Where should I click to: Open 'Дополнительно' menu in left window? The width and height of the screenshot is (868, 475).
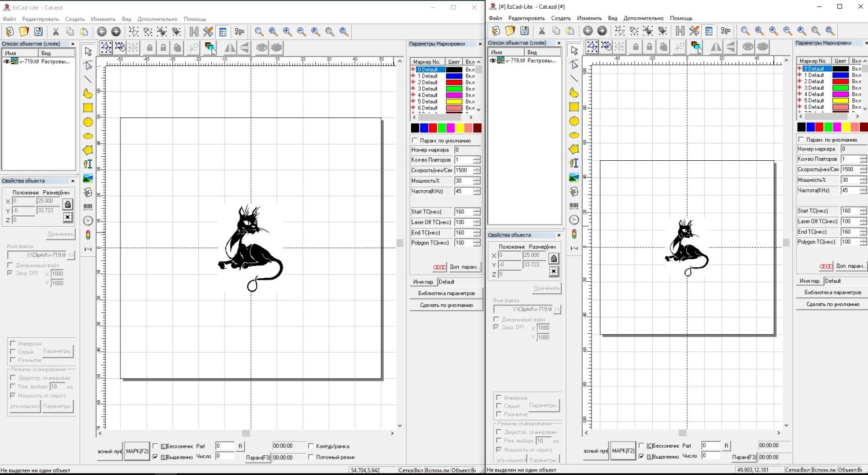tap(157, 19)
